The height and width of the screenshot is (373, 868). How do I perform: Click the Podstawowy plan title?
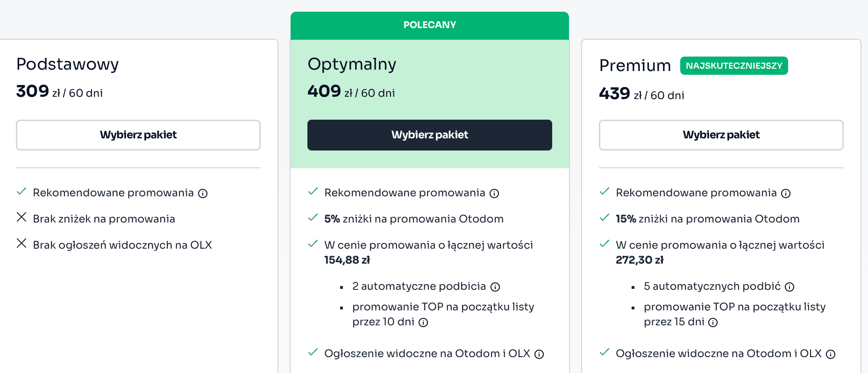click(68, 64)
